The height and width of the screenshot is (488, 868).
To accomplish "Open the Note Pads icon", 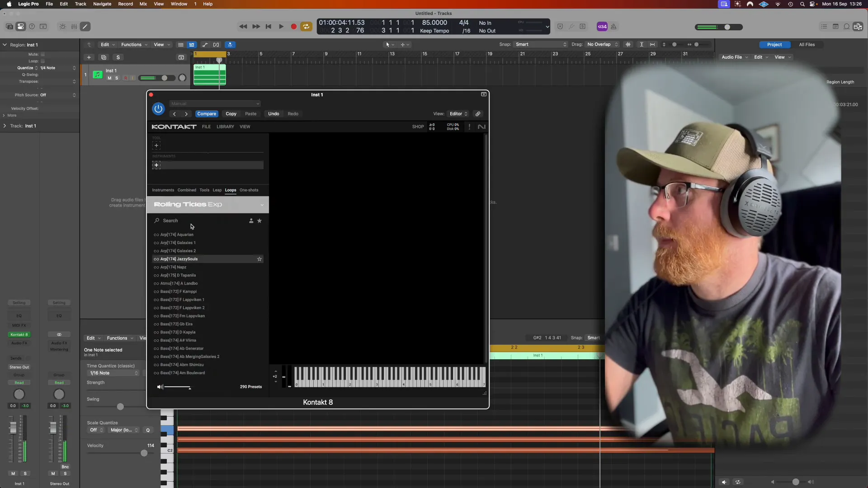I will coord(835,27).
